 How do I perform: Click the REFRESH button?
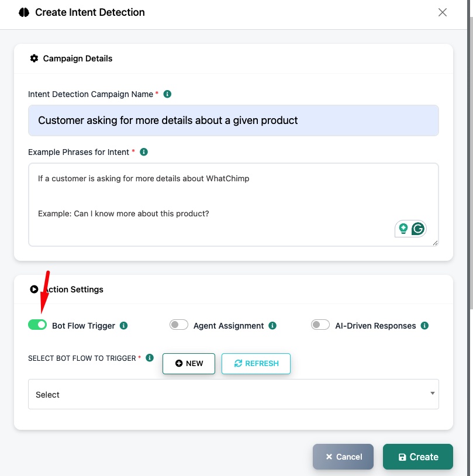coord(256,363)
